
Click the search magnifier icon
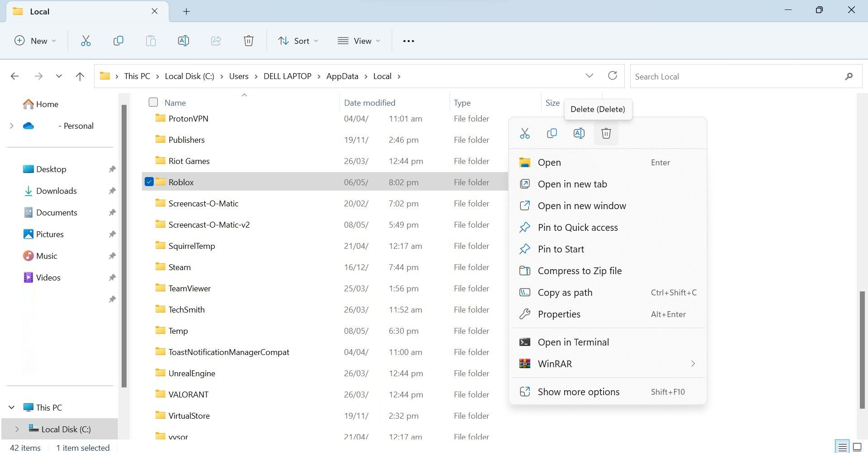(849, 76)
